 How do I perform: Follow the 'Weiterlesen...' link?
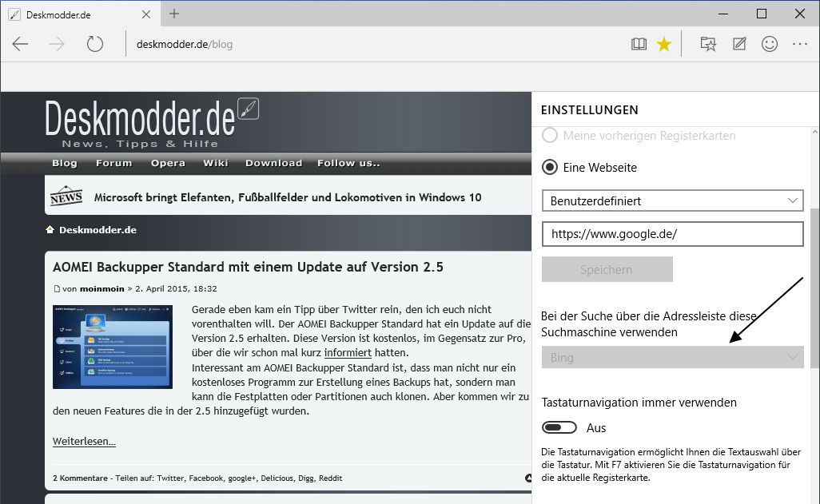coord(84,442)
